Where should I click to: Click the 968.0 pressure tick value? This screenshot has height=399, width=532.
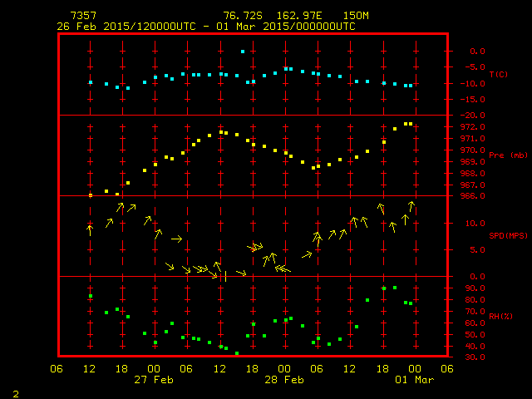click(472, 174)
